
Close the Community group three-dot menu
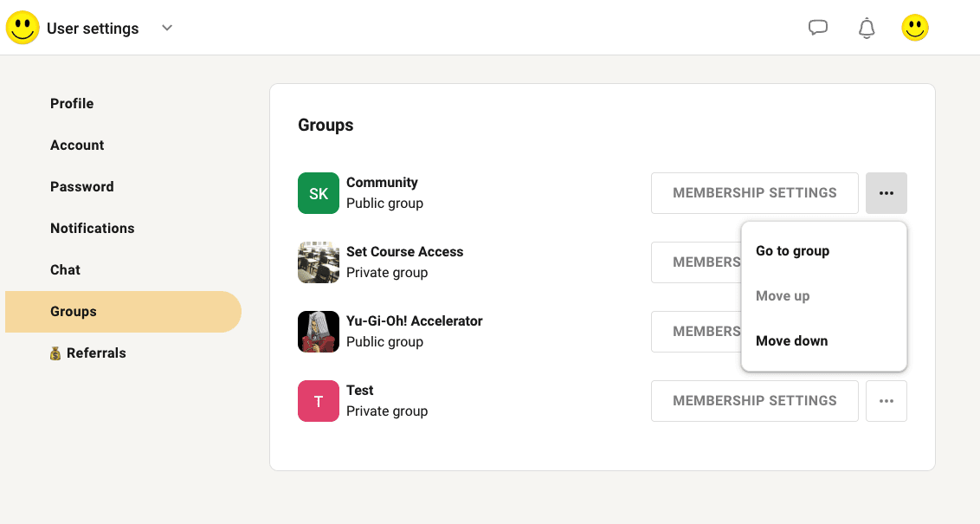coord(887,193)
